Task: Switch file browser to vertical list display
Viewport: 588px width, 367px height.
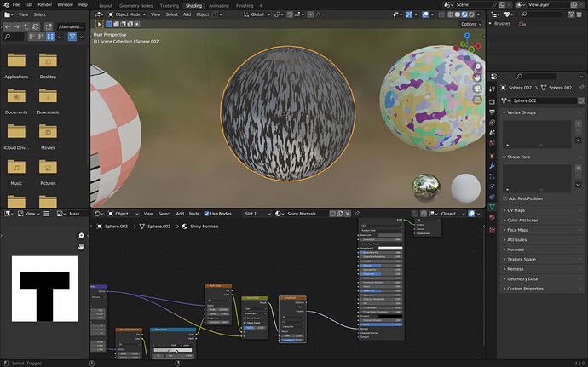Action: [32, 37]
